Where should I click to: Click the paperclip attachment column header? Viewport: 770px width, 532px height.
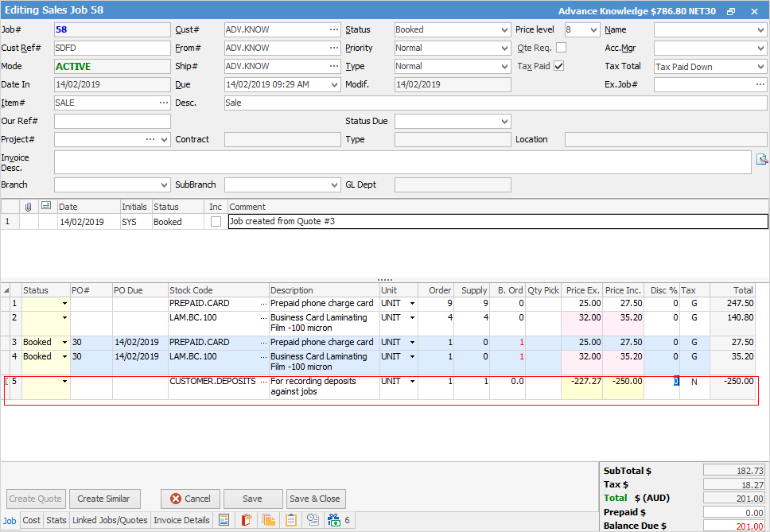pyautogui.click(x=28, y=207)
